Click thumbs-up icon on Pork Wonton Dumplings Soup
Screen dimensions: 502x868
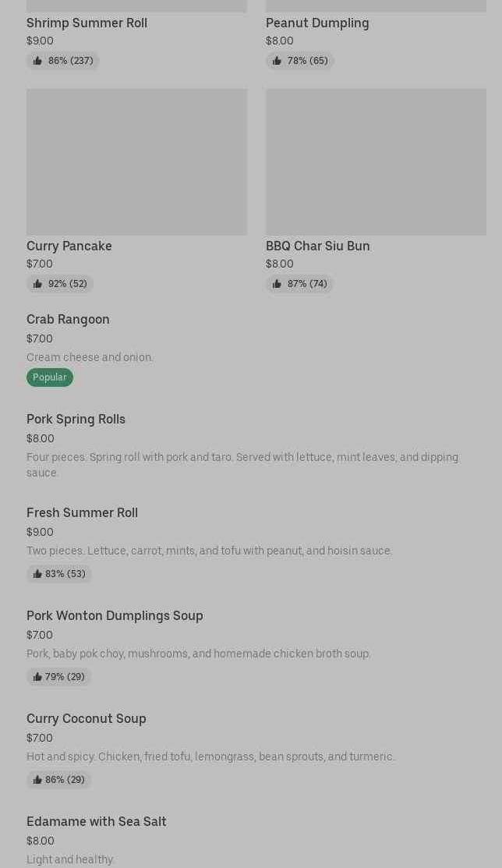coord(37,677)
